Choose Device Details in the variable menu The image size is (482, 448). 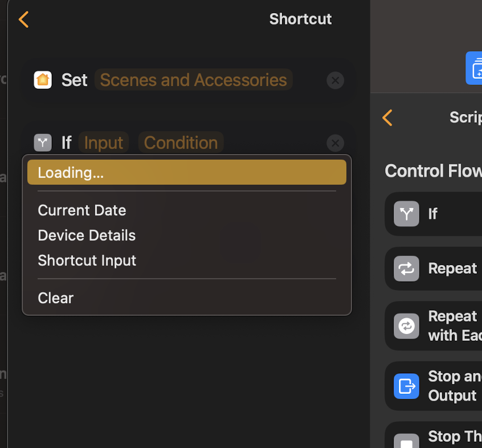tap(87, 235)
